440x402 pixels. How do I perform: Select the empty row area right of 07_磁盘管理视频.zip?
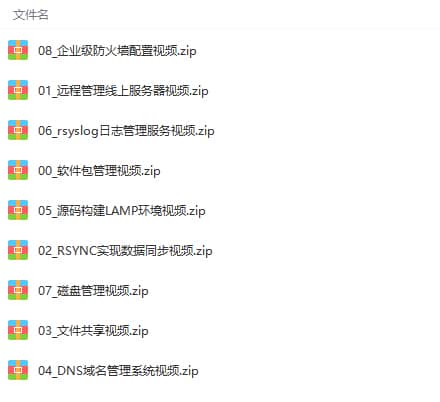pos(294,290)
